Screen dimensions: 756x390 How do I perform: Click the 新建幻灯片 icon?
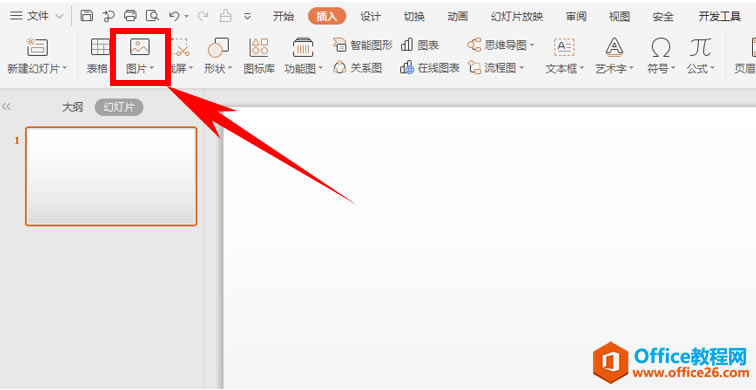37,47
